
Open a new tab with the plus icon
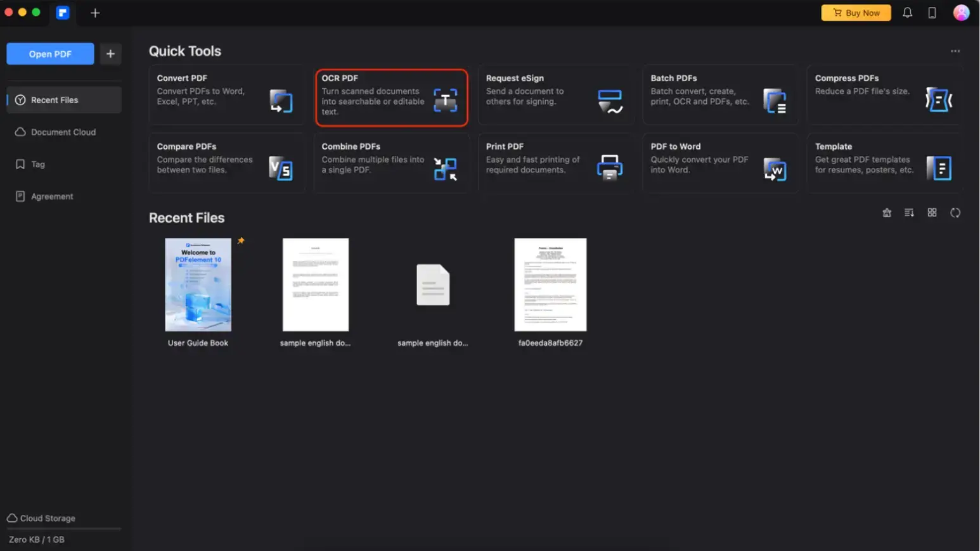[94, 13]
